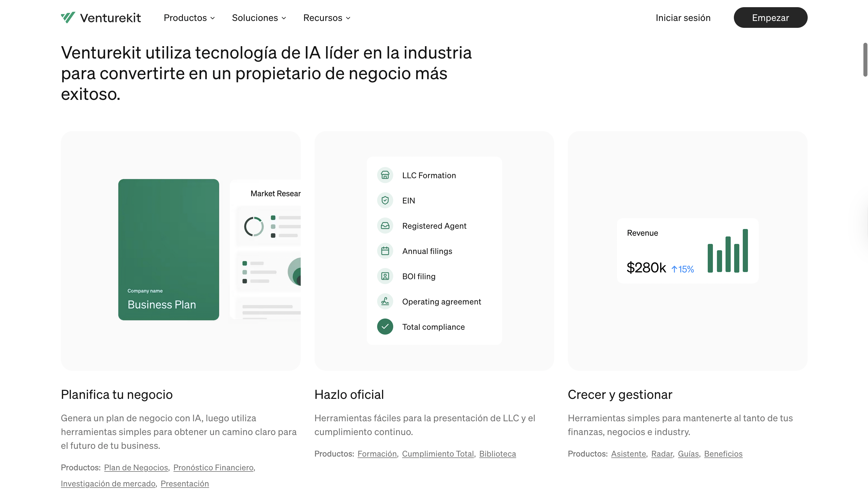The height and width of the screenshot is (493, 868).
Task: Open the Soluciones dropdown menu
Action: pyautogui.click(x=259, y=18)
